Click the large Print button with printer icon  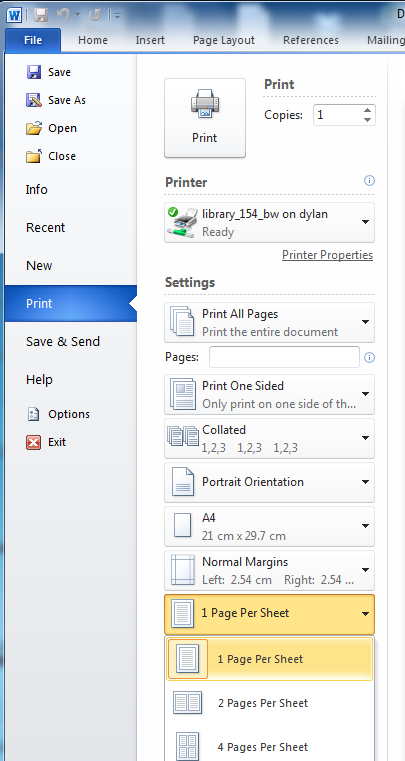[x=205, y=118]
